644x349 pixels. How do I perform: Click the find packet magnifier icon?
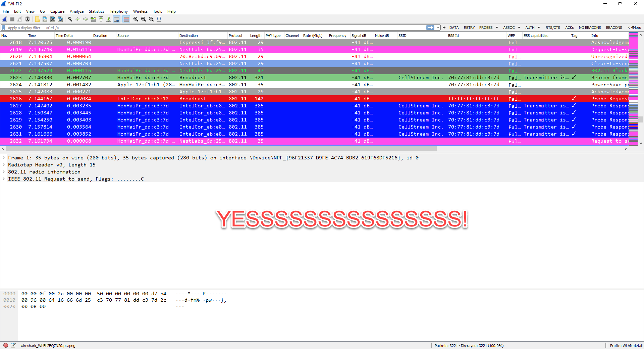(x=70, y=19)
